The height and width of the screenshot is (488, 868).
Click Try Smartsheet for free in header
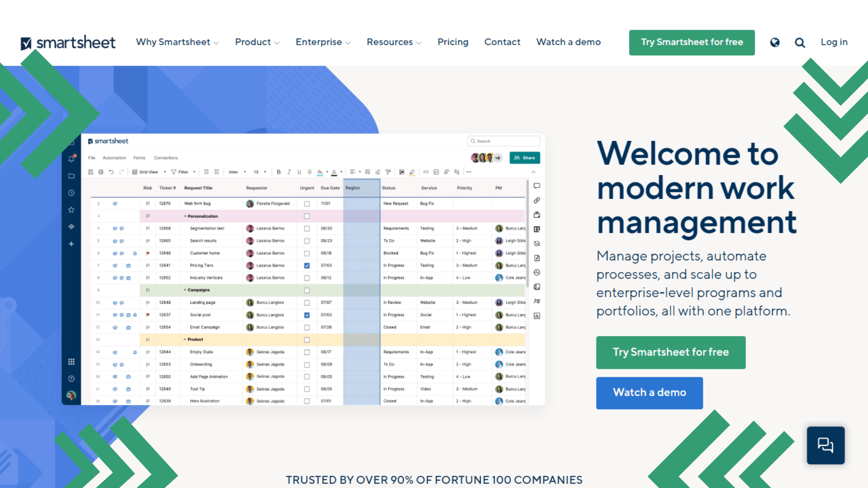692,42
